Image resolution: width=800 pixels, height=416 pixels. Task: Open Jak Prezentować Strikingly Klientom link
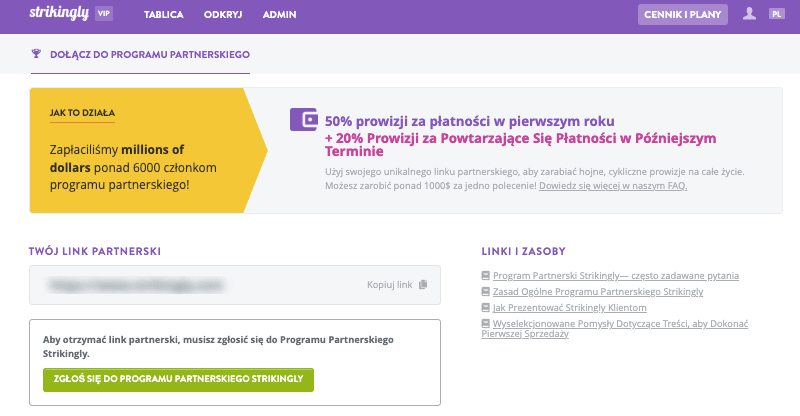tap(569, 308)
